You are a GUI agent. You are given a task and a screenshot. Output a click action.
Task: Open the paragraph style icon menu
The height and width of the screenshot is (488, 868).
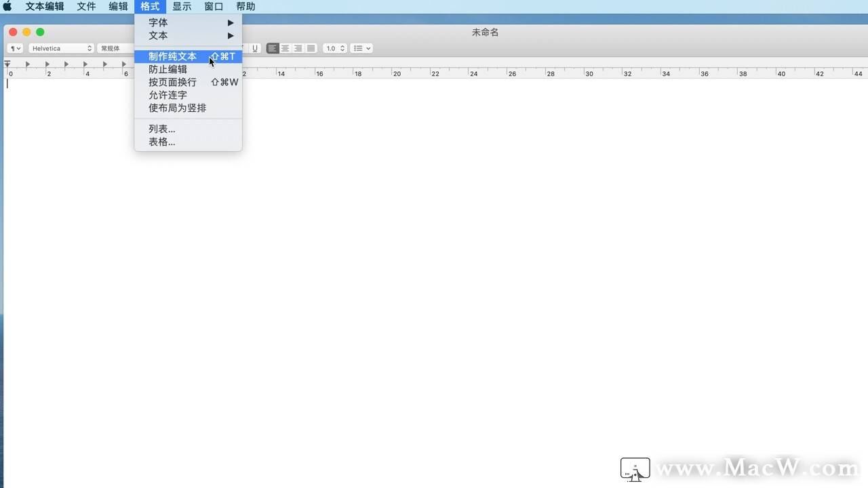coord(15,48)
